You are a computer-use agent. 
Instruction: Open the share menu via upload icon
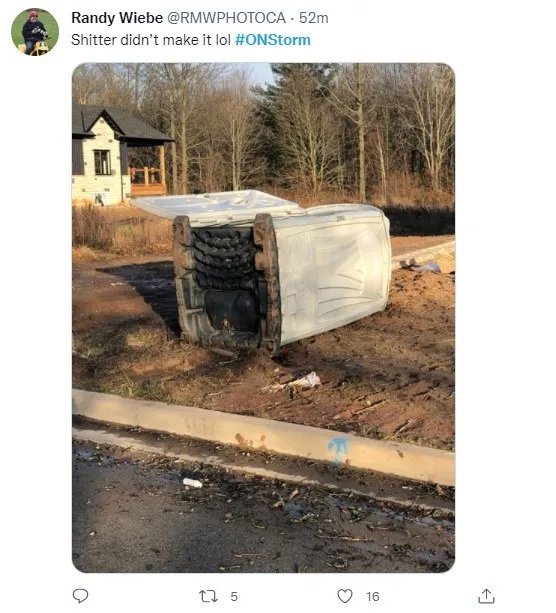pyautogui.click(x=486, y=596)
